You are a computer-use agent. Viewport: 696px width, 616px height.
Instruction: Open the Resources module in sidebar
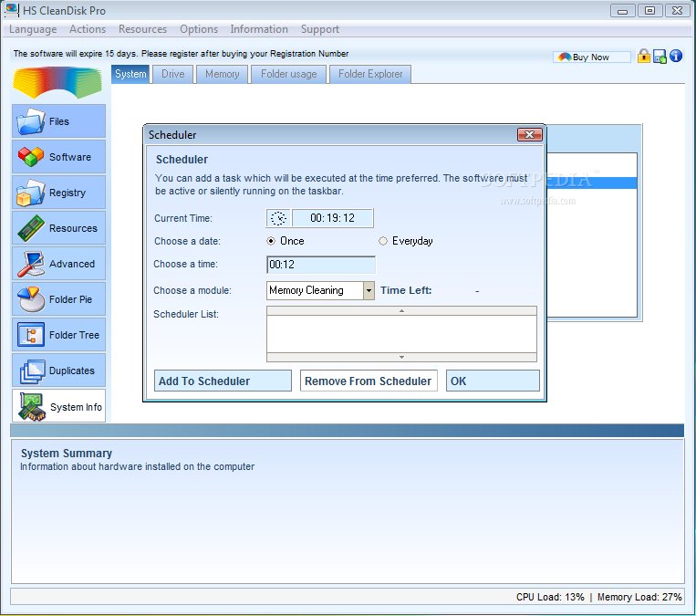coord(58,228)
